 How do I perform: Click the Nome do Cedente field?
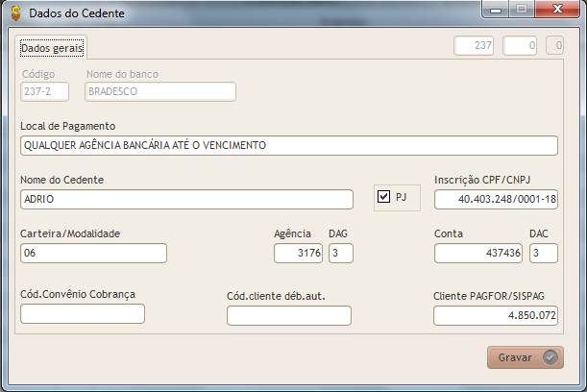186,199
